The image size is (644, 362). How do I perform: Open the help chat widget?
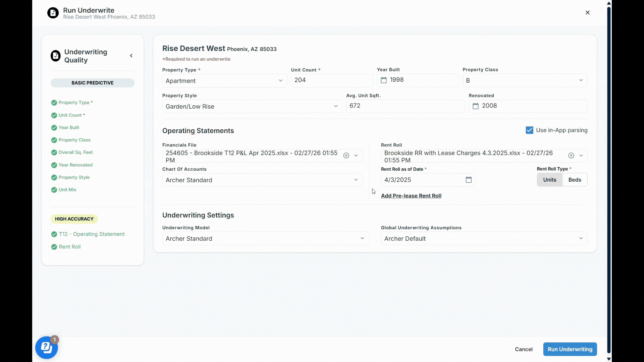47,348
